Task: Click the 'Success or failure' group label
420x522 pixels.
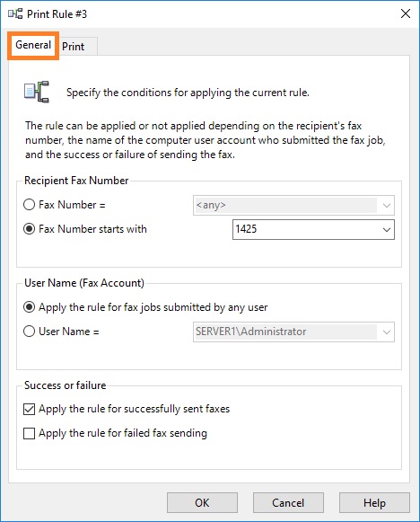Action: [x=66, y=385]
